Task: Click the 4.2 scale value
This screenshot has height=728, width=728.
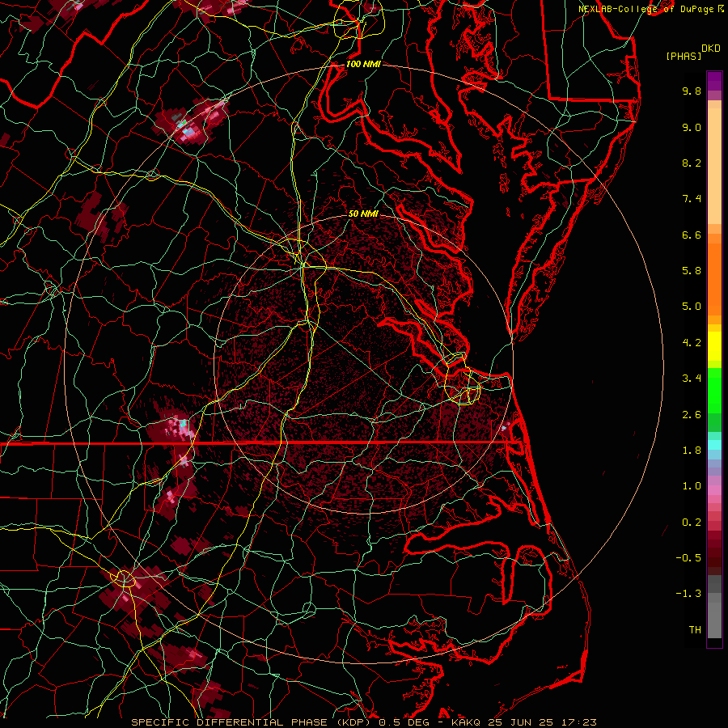Action: (x=692, y=343)
